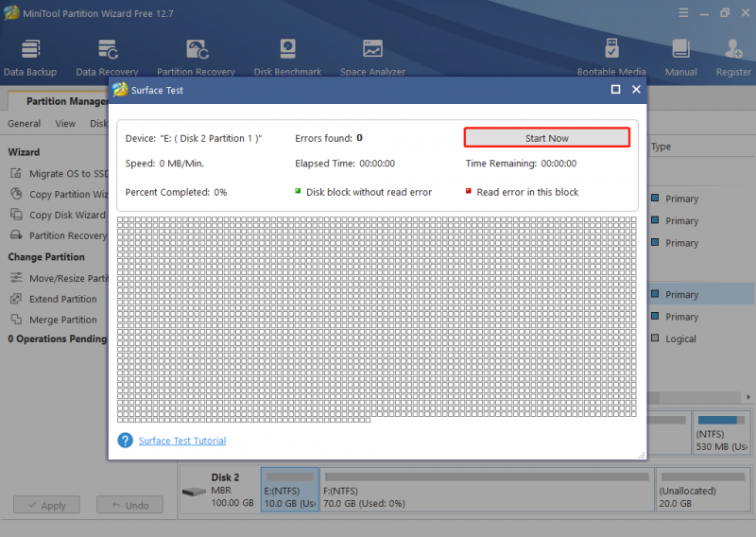This screenshot has width=756, height=537.
Task: Maximize the Surface Test dialog
Action: (616, 89)
